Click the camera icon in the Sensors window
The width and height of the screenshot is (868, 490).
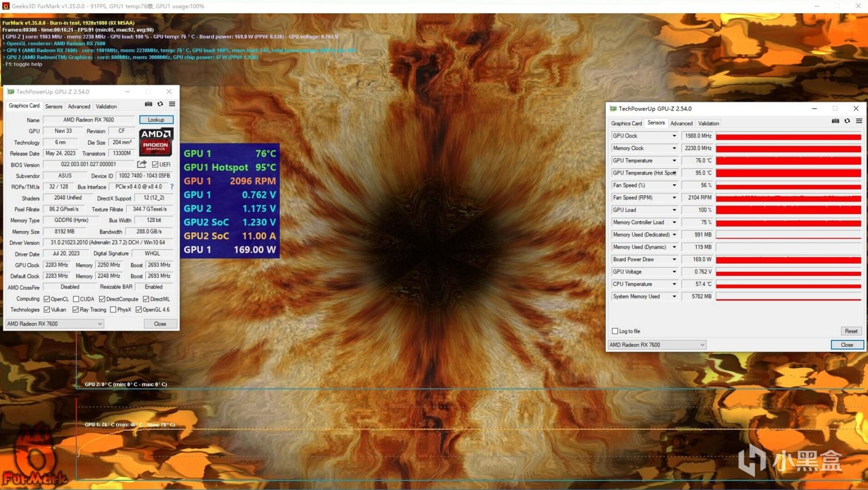[835, 121]
